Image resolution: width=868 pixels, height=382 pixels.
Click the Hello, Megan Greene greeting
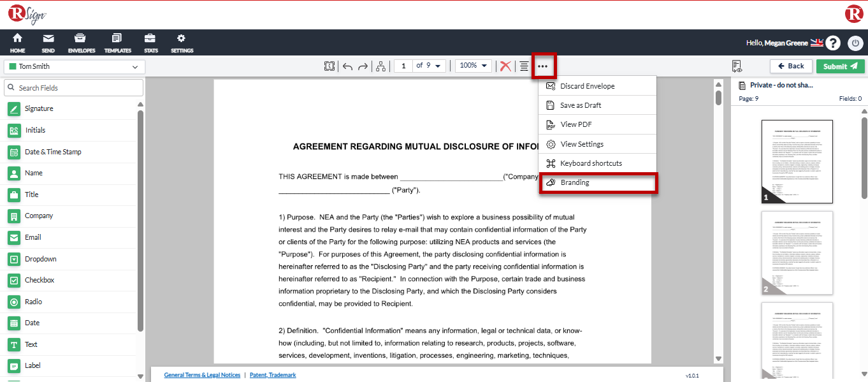coord(777,43)
